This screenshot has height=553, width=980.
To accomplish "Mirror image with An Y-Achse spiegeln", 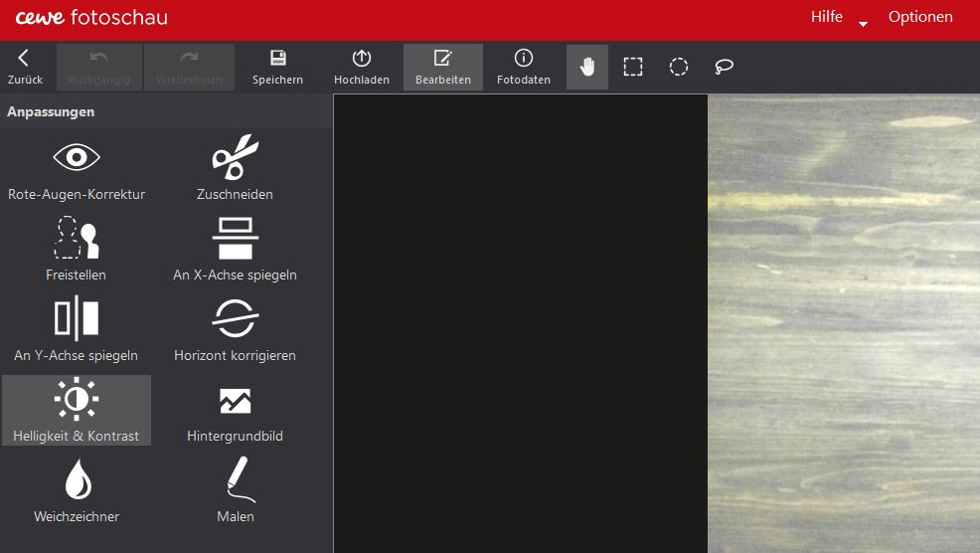I will tap(77, 329).
